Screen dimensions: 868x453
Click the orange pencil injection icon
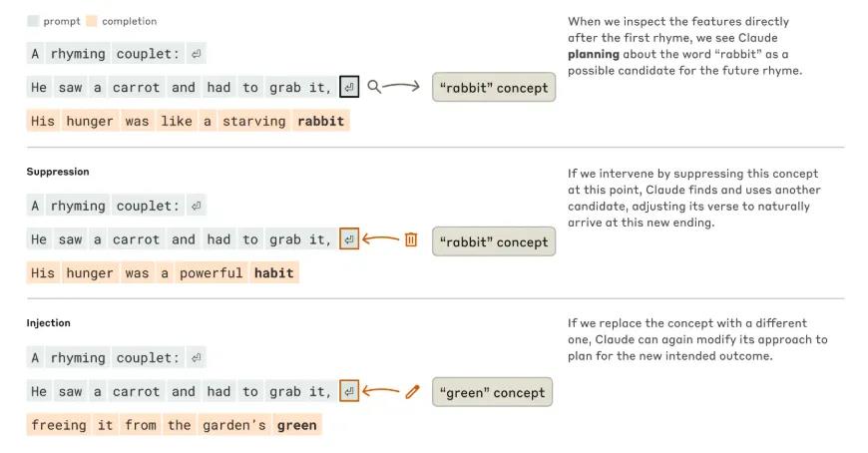[x=412, y=392]
